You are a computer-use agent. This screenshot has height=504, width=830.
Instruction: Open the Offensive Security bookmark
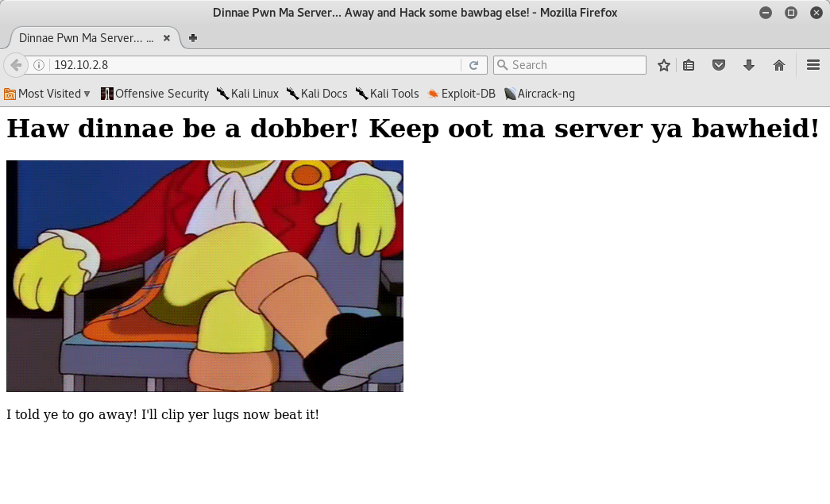point(154,94)
